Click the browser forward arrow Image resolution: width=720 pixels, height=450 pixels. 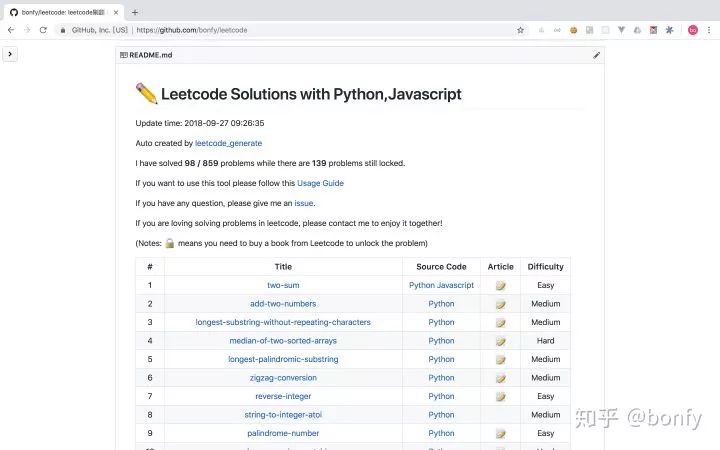tap(27, 30)
